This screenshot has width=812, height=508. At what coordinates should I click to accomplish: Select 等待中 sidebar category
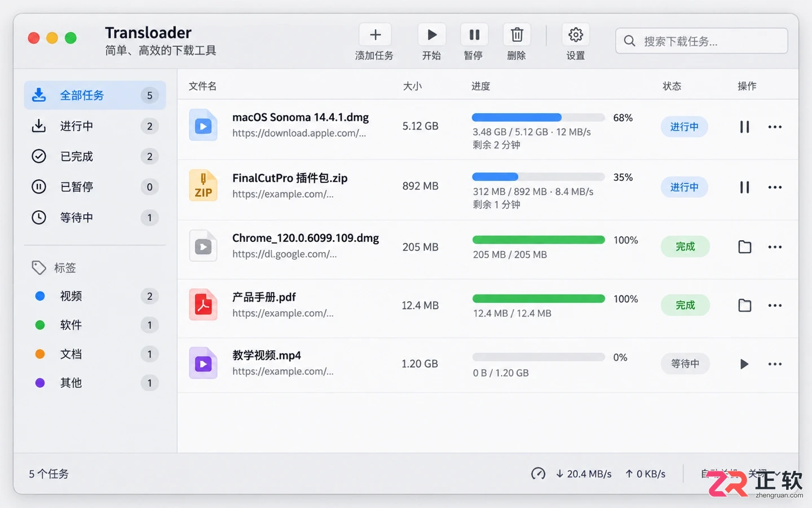point(95,217)
